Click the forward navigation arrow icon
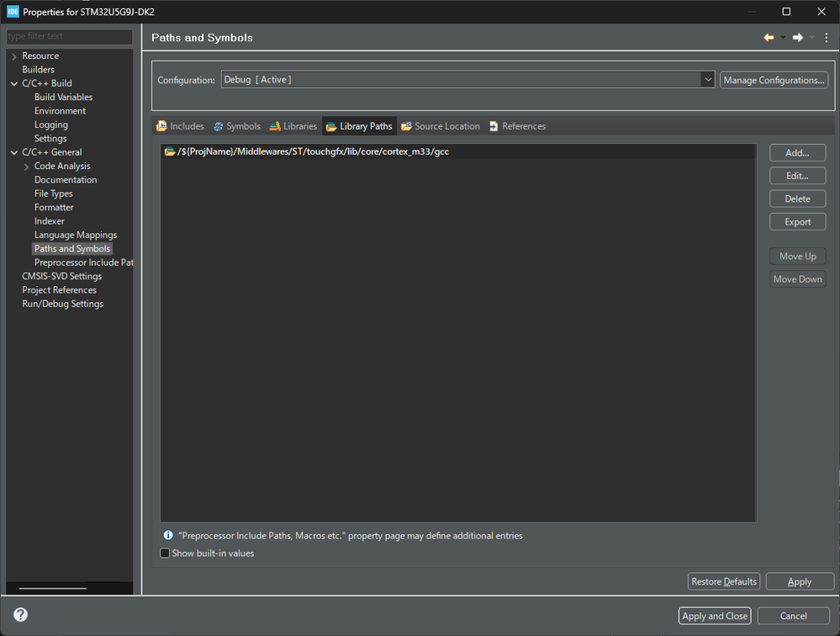 [798, 38]
